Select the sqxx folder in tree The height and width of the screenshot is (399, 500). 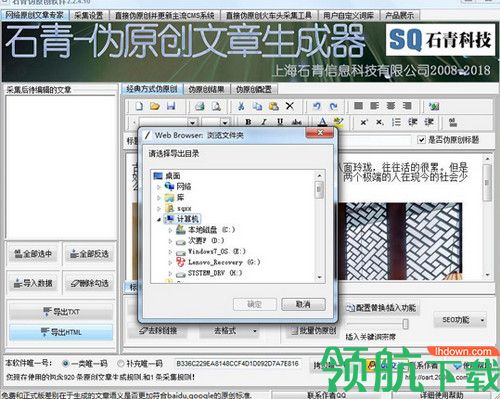(x=184, y=208)
